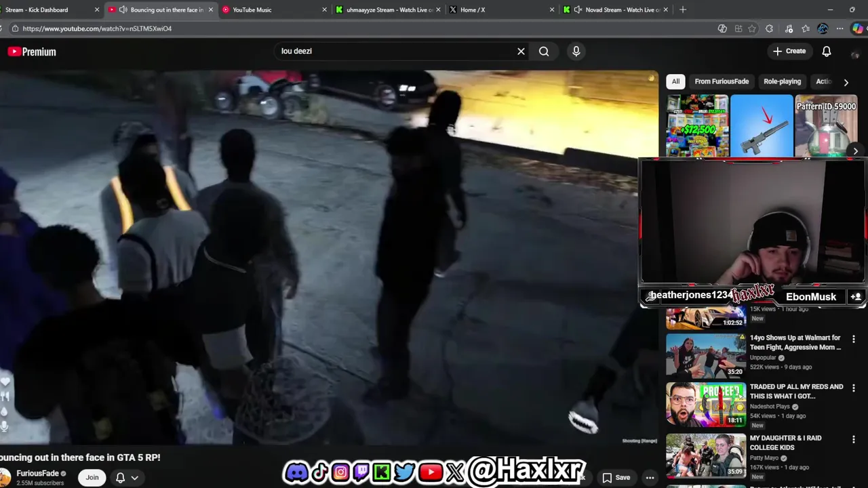The image size is (868, 488).
Task: Open the 18:11 Nadeshot Plays thumbnail
Action: [x=706, y=405]
